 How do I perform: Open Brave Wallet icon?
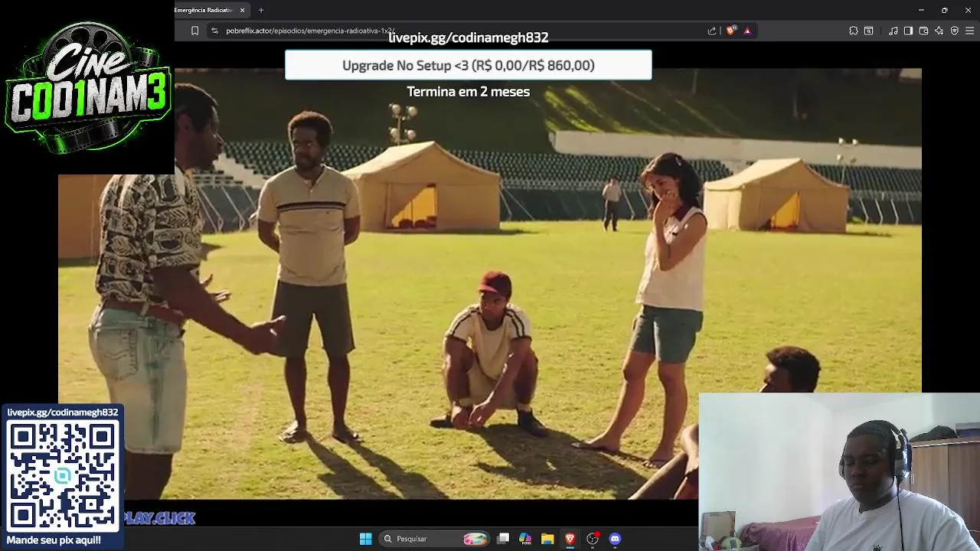(924, 31)
